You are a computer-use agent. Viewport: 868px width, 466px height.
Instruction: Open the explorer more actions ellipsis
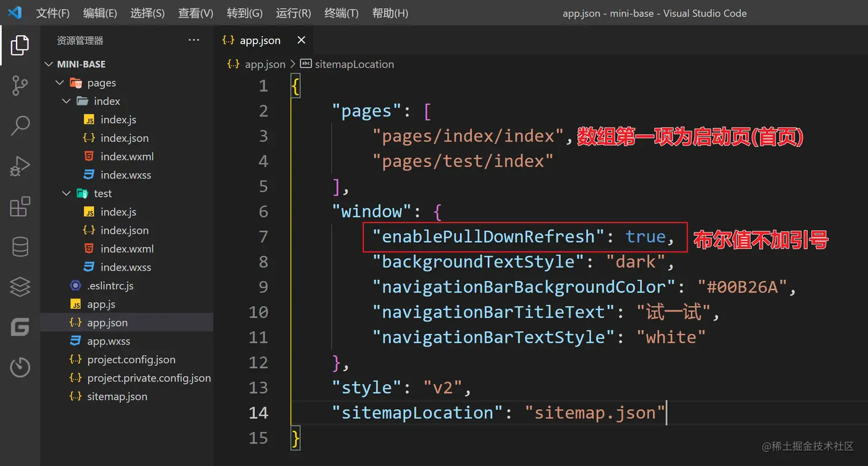coord(194,40)
